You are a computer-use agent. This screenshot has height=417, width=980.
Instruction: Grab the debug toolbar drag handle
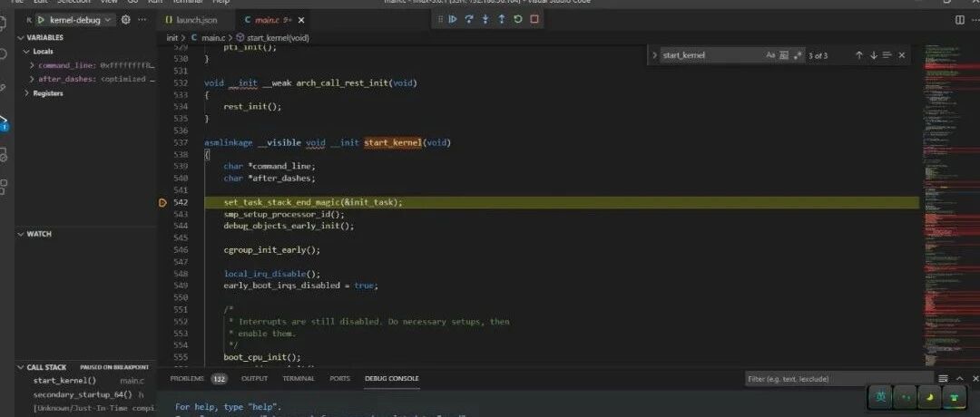tap(440, 19)
